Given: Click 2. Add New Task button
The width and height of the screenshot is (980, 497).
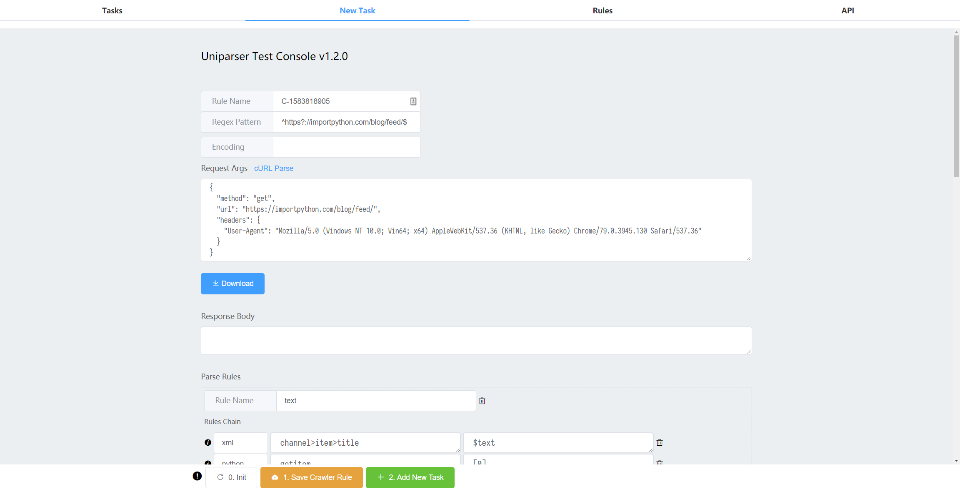Looking at the screenshot, I should point(410,477).
